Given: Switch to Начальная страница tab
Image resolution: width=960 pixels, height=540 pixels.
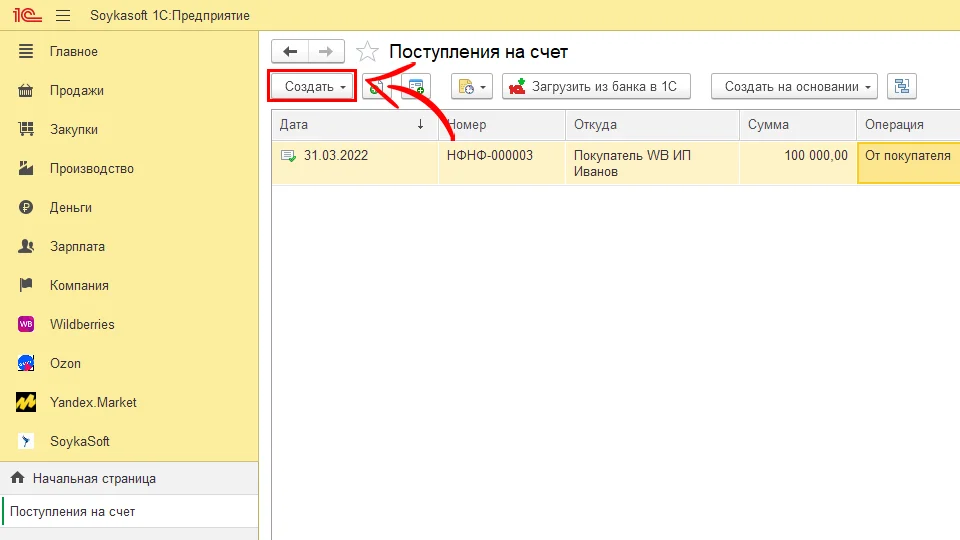Looking at the screenshot, I should [x=94, y=478].
